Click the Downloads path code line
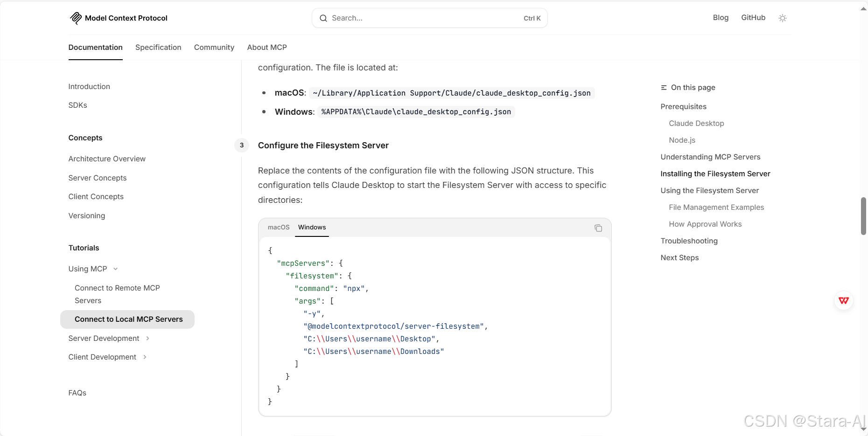 [x=373, y=352]
